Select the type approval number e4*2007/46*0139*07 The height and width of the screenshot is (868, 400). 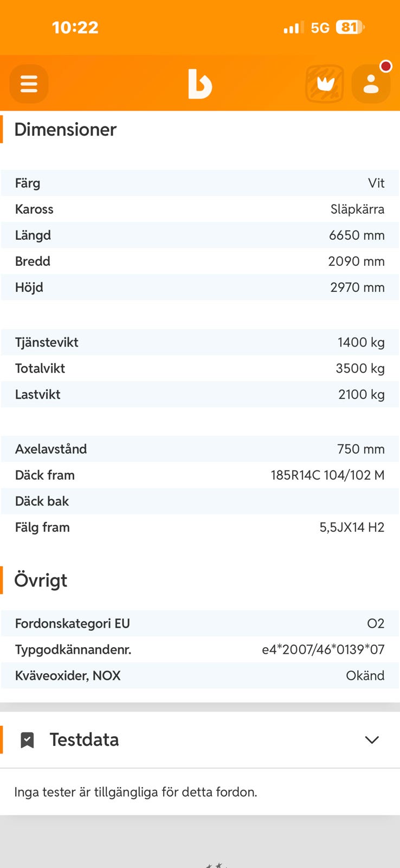(323, 649)
